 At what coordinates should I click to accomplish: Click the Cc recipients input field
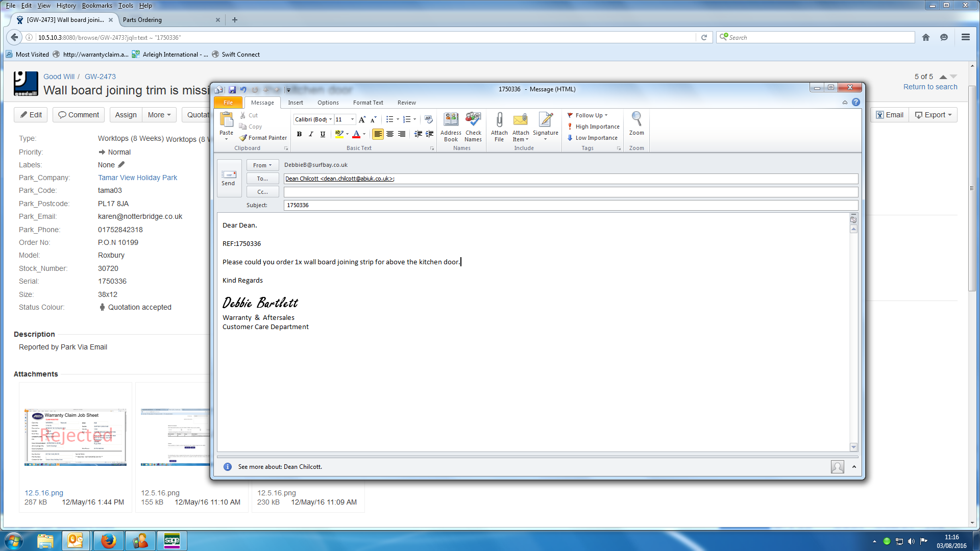point(570,192)
